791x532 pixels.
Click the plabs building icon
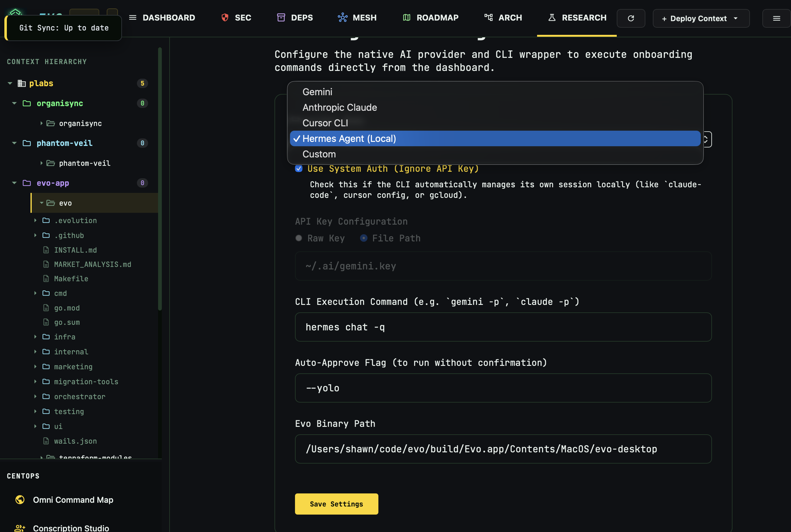[x=22, y=83]
